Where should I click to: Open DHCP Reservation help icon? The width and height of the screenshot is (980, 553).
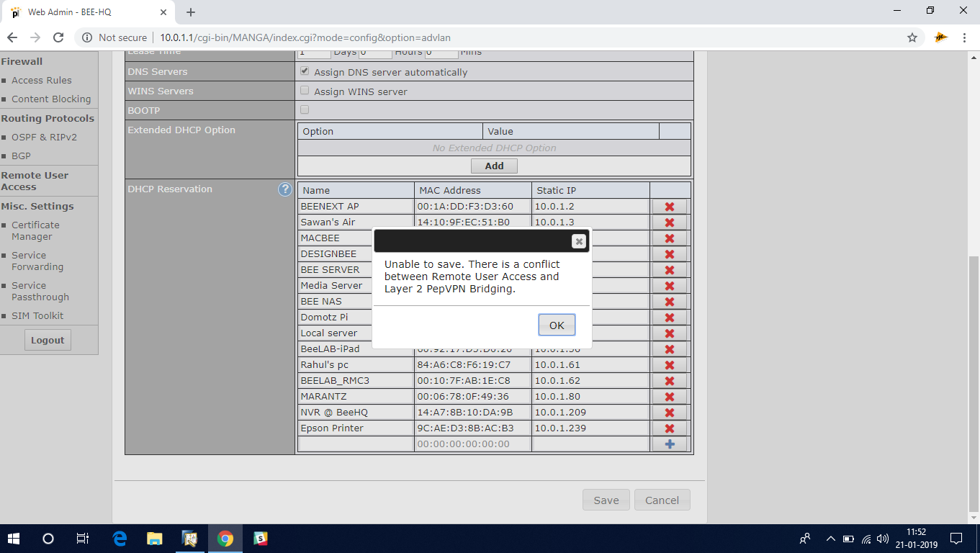(x=284, y=189)
